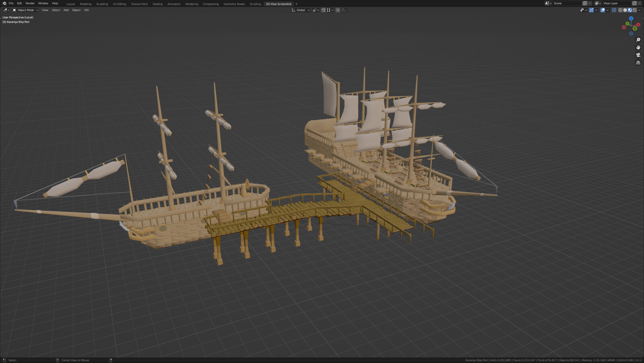The width and height of the screenshot is (644, 363).
Task: Toggle camera view icon
Action: 638,55
